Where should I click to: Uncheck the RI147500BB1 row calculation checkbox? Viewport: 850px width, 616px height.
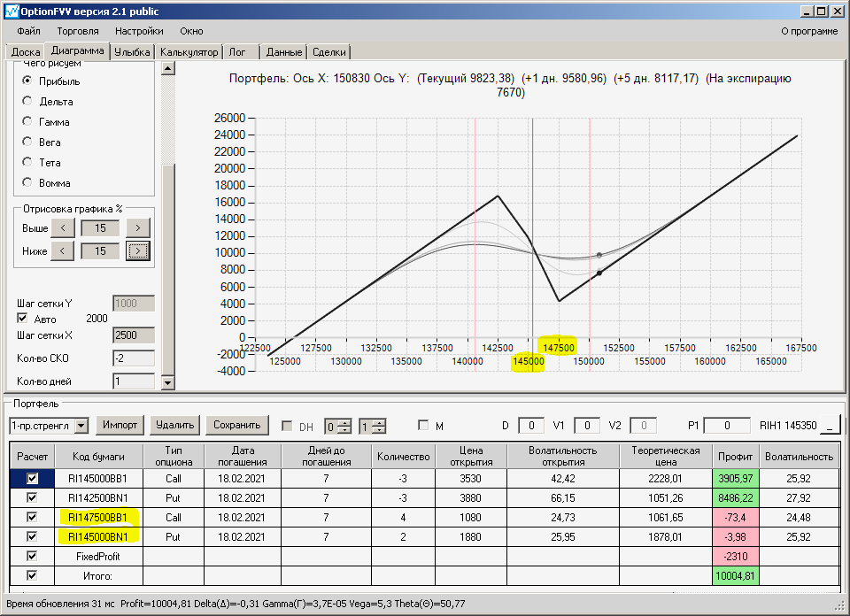[32, 518]
